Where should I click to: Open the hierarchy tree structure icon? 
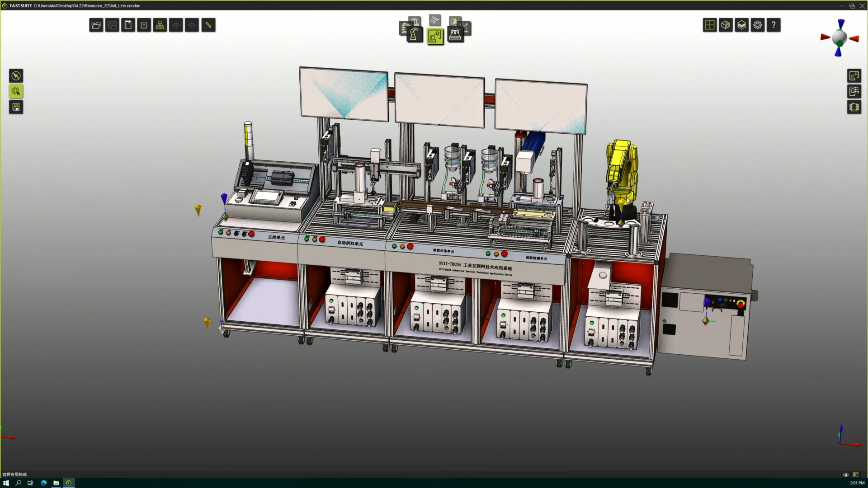click(x=160, y=25)
